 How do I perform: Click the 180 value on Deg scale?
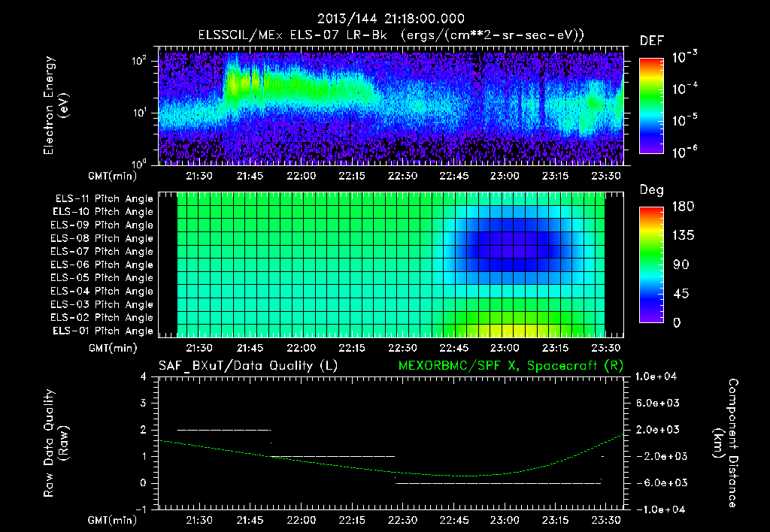click(x=683, y=207)
